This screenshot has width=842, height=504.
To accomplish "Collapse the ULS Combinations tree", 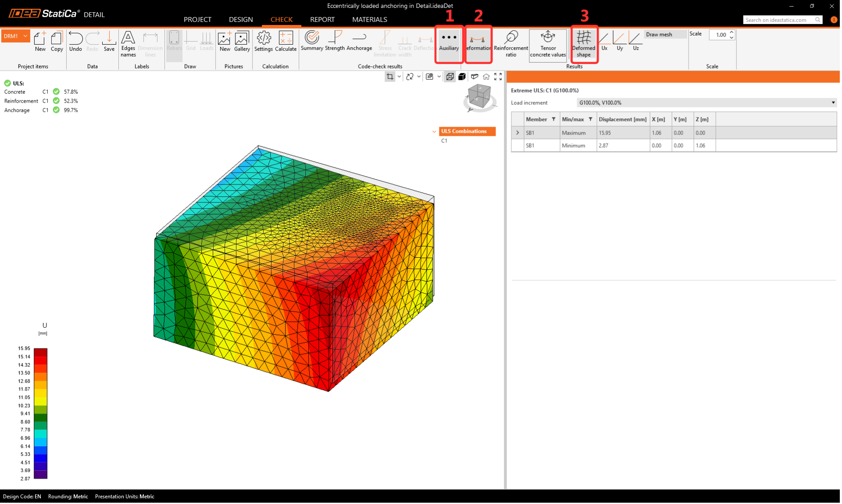I will tap(434, 131).
